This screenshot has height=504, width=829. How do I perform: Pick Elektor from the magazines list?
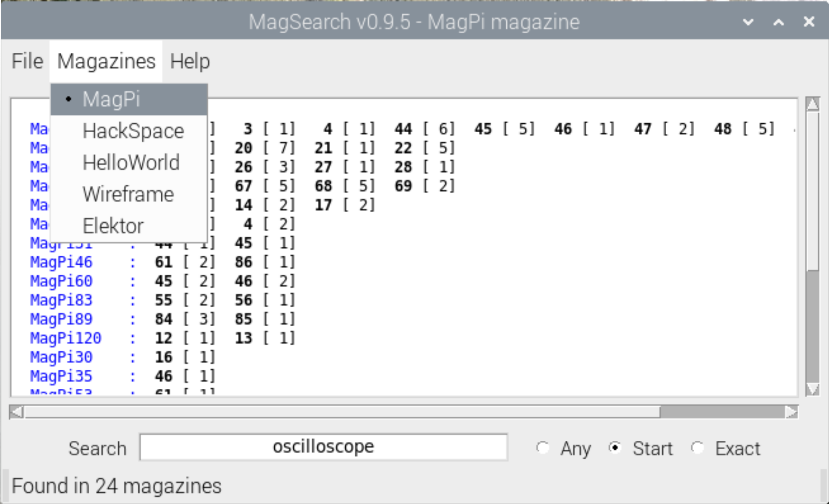tap(114, 225)
